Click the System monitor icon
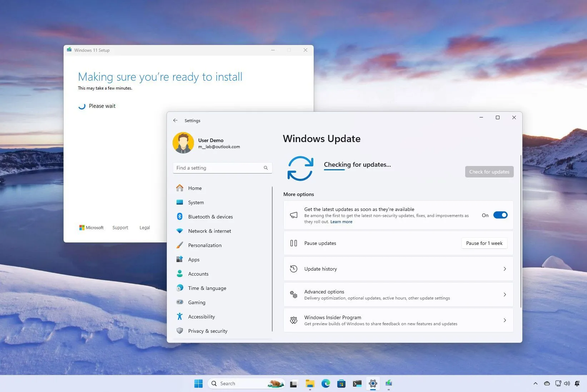 click(180, 202)
